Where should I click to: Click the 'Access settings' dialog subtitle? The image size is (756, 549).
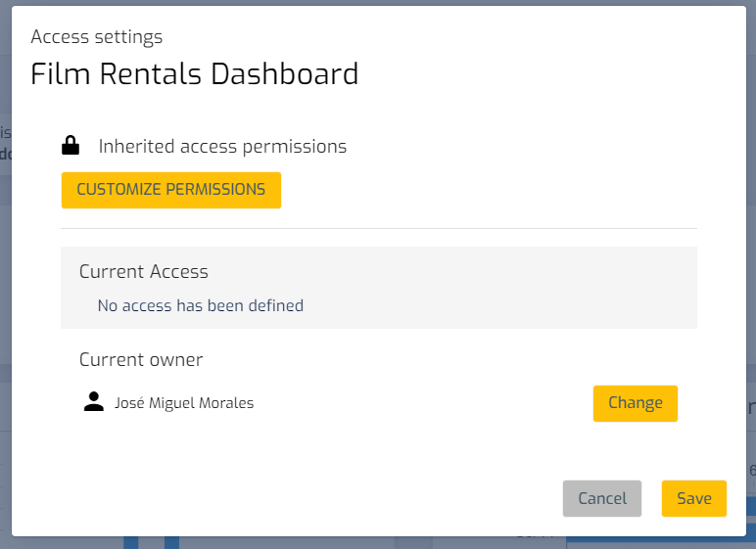tap(96, 37)
